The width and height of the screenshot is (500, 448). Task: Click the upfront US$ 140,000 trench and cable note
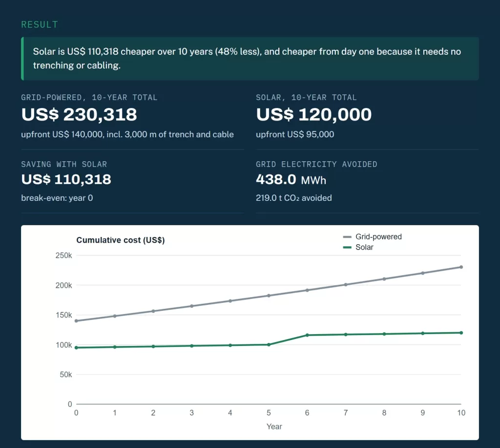tap(127, 134)
